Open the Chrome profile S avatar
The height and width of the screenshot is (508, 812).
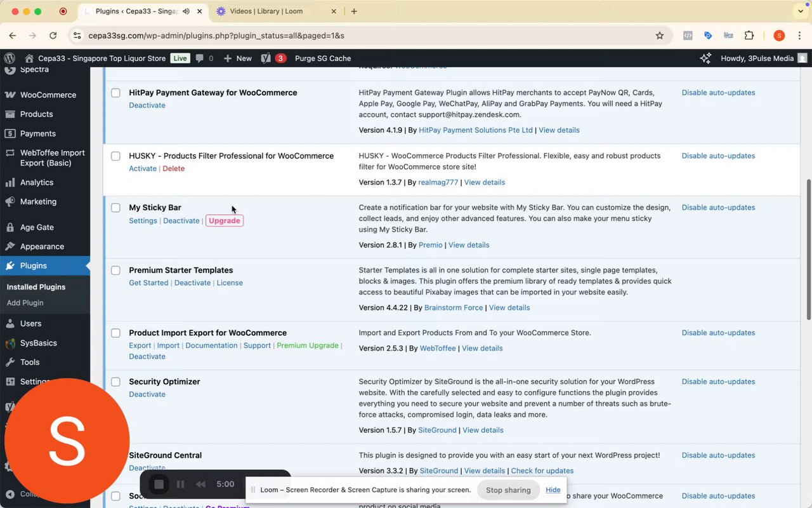click(779, 36)
